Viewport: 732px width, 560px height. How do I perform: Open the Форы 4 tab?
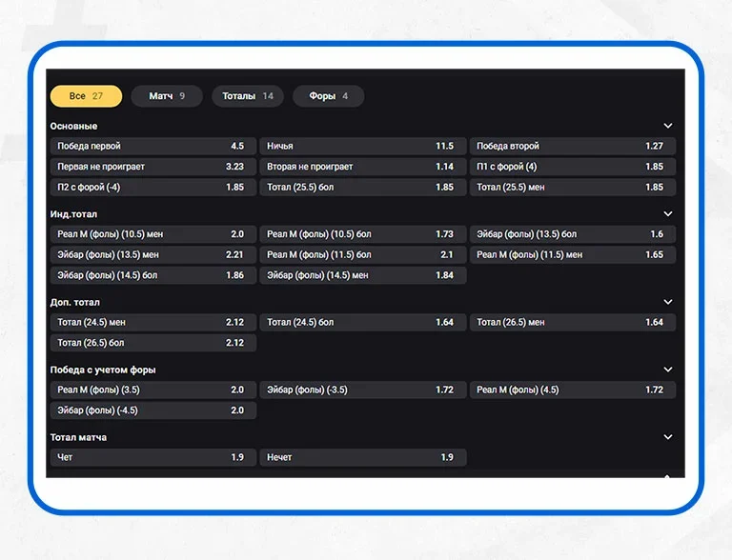coord(328,96)
